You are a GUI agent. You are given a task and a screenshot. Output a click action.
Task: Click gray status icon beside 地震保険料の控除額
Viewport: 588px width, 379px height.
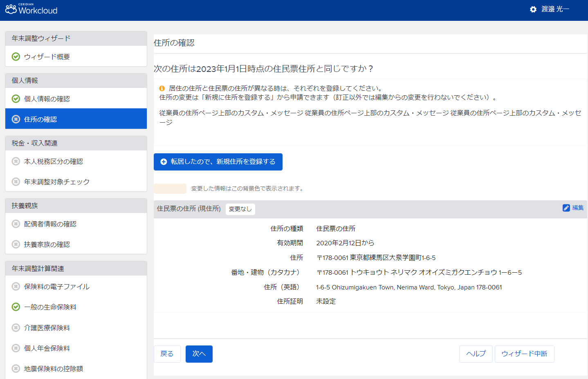16,368
